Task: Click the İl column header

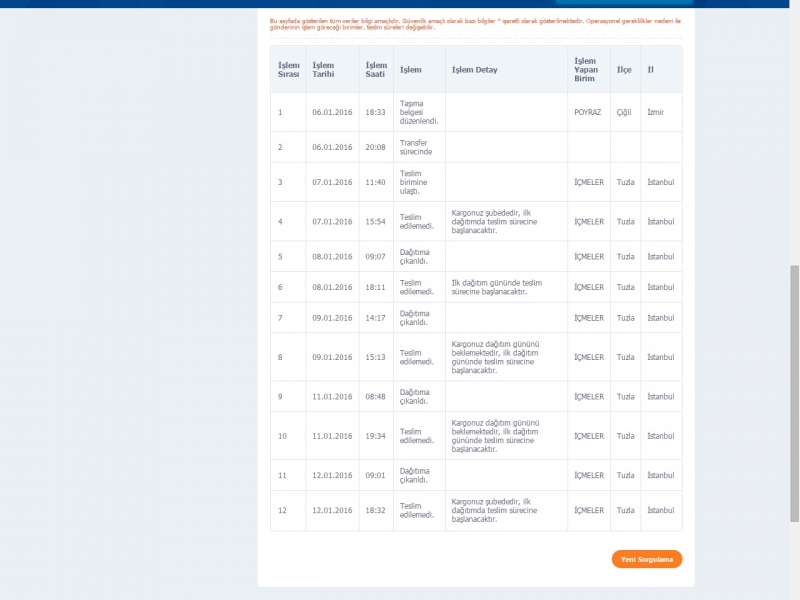Action: 651,70
